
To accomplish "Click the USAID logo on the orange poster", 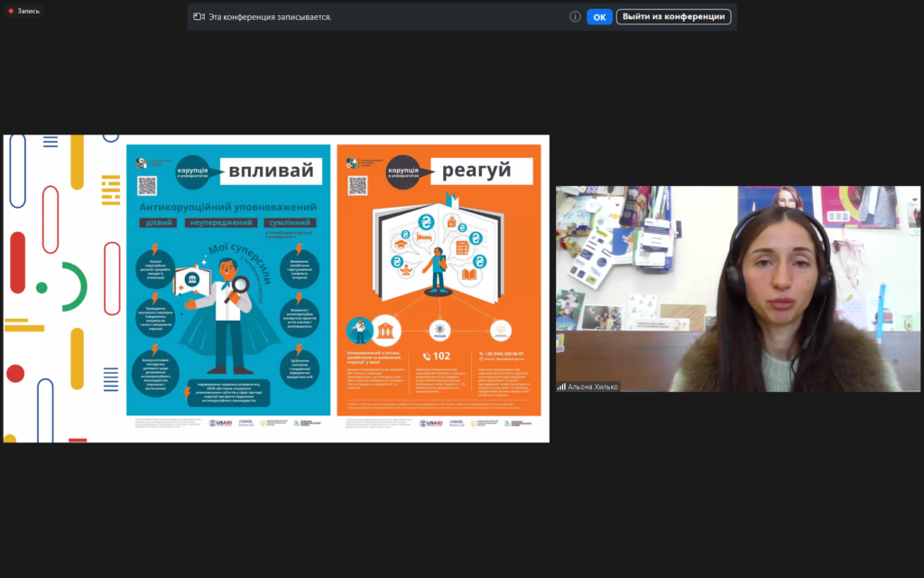I will (x=430, y=423).
